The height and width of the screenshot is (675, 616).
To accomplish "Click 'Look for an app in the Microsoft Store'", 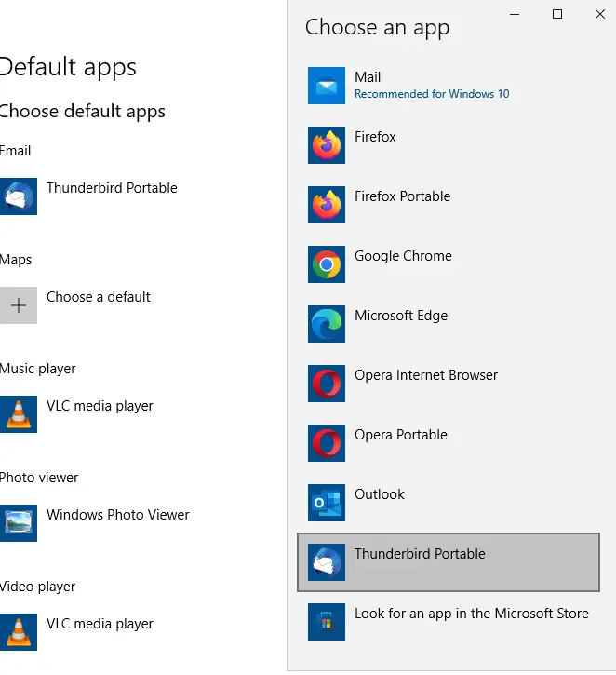I will coord(471,614).
